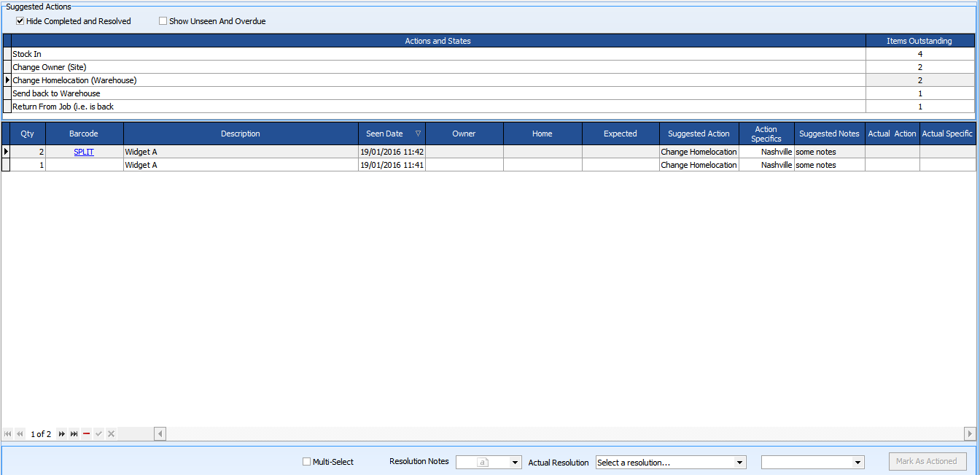Uncheck Hide Completed and Resolved

pos(20,20)
